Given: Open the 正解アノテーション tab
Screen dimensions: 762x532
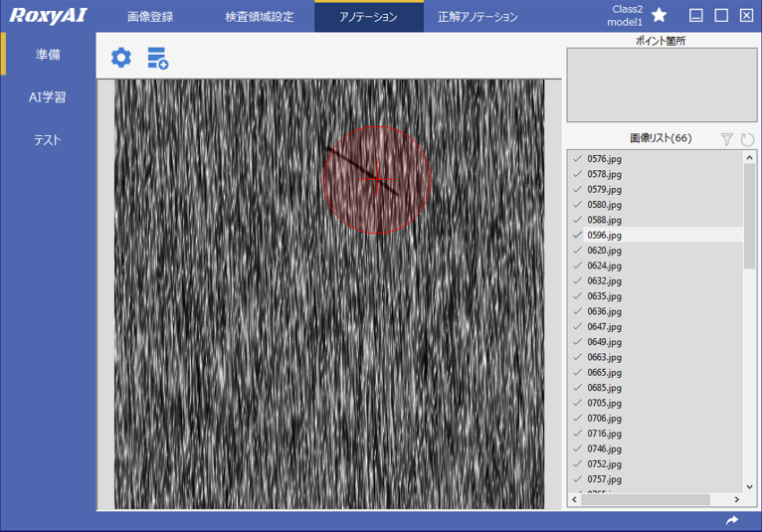Looking at the screenshot, I should (477, 17).
